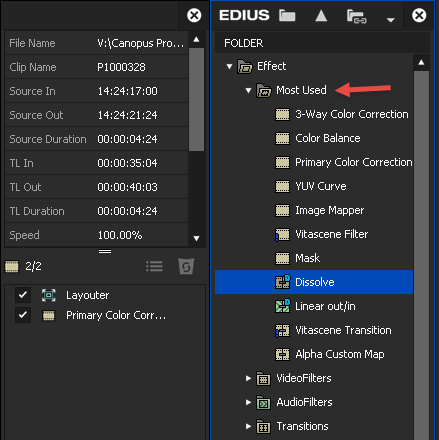
Task: Select the Transitions folder label
Action: (x=302, y=426)
